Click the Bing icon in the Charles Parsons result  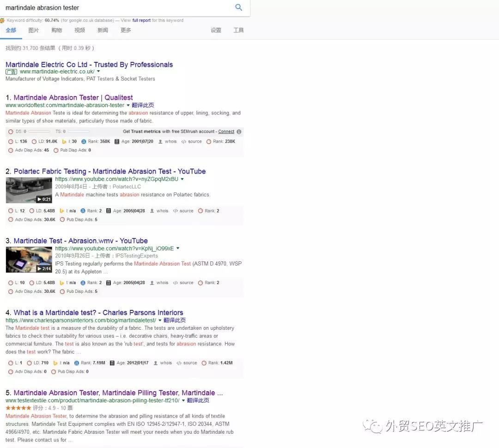click(56, 363)
